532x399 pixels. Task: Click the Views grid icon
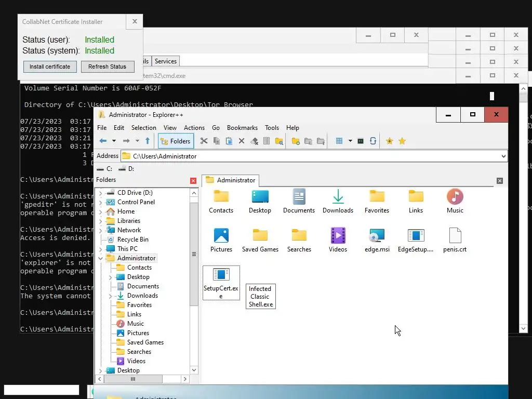click(339, 141)
